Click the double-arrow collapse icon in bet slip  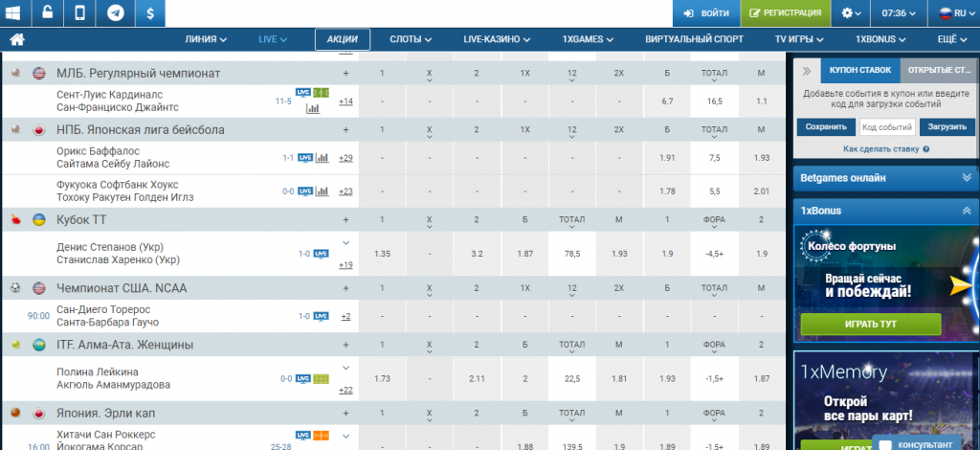point(807,71)
